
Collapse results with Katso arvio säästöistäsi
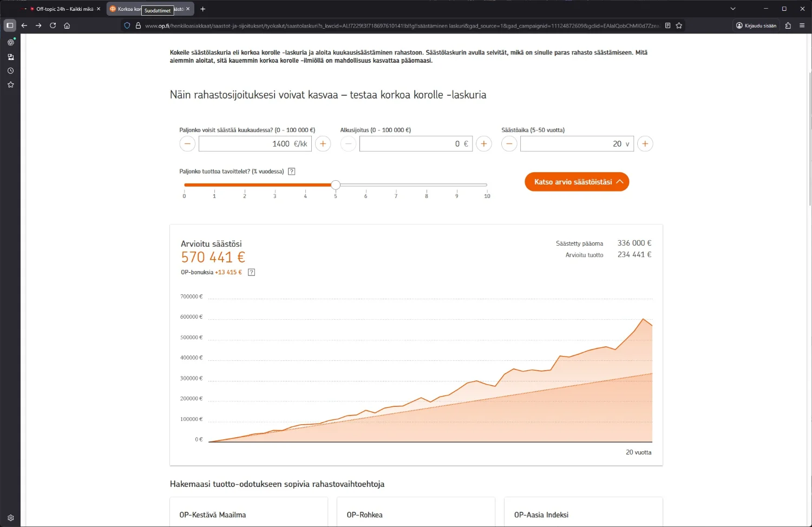577,182
